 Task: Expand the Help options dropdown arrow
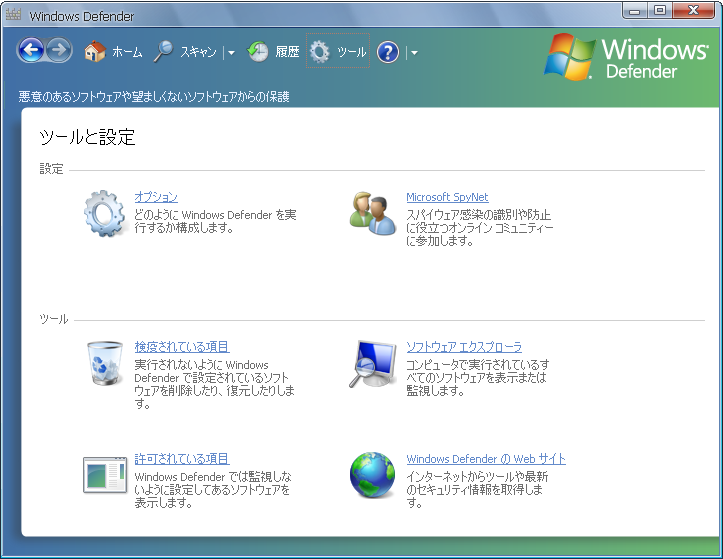[413, 53]
